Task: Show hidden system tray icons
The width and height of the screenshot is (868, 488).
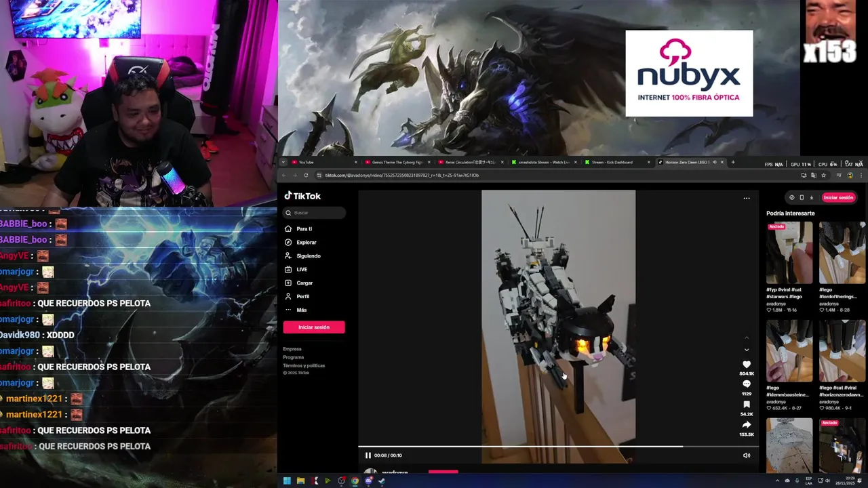Action: coord(777,481)
